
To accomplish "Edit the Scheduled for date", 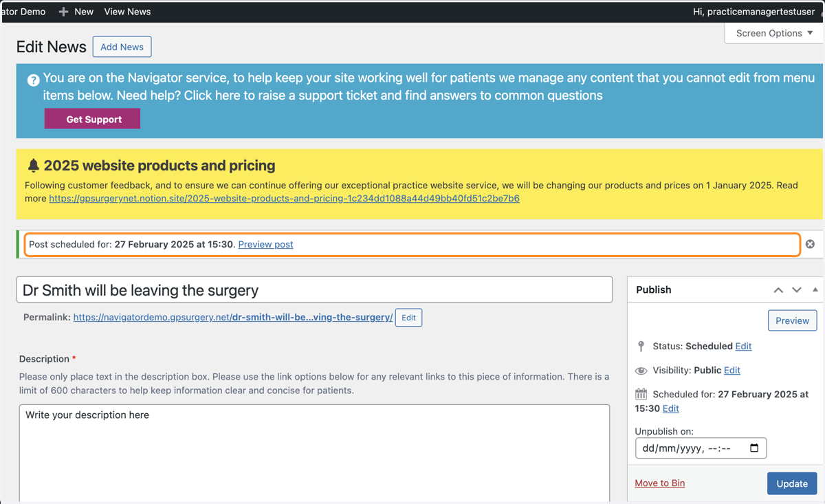I will 670,408.
